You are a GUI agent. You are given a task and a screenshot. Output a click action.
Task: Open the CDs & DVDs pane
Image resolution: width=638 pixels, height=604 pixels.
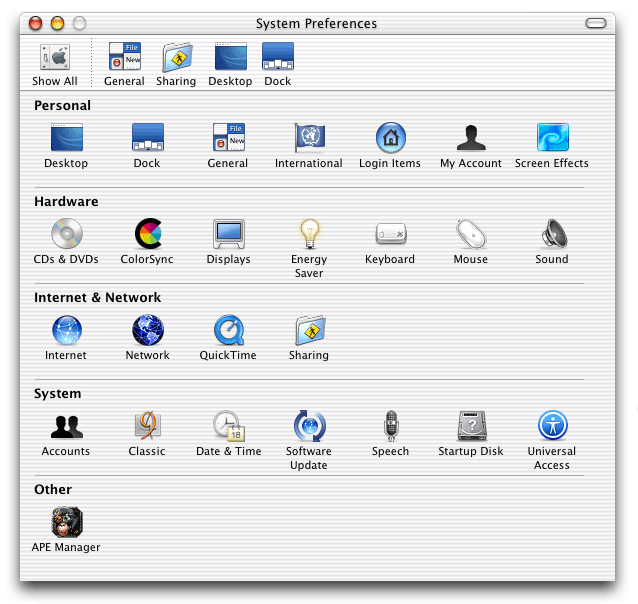(x=66, y=234)
